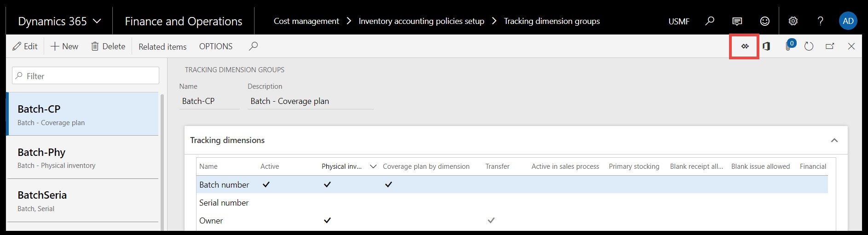Viewport: 868px width, 235px height.
Task: Toggle Coverage plan checkbox for Batch number
Action: (x=388, y=184)
